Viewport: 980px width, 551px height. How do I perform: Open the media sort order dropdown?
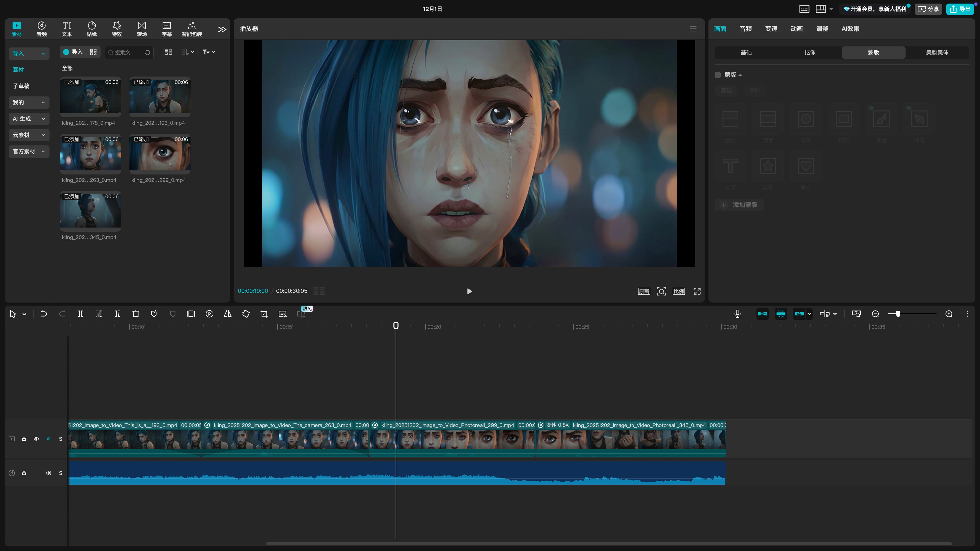coord(188,52)
